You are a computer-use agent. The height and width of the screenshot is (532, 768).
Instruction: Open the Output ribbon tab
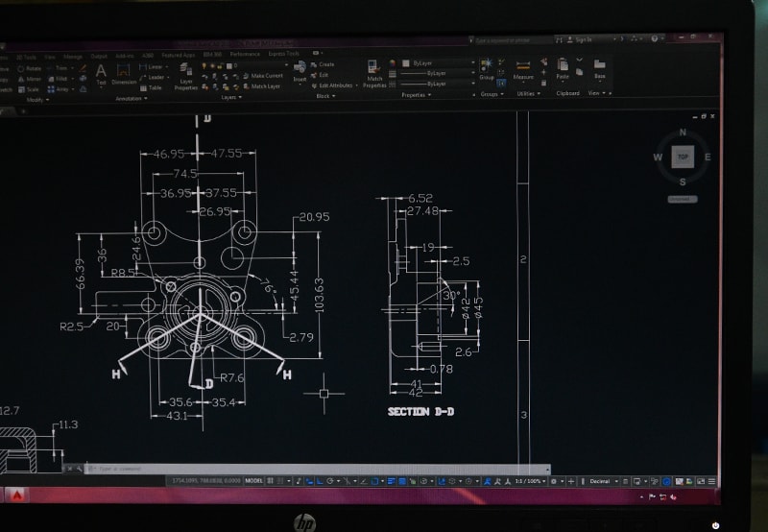pos(99,57)
